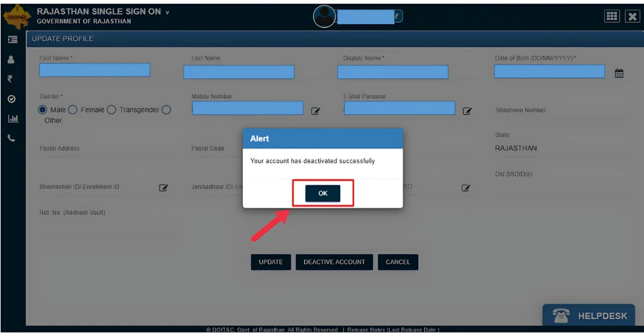Click the Postal Address label
Screen dimensions: 644x333
[60, 148]
